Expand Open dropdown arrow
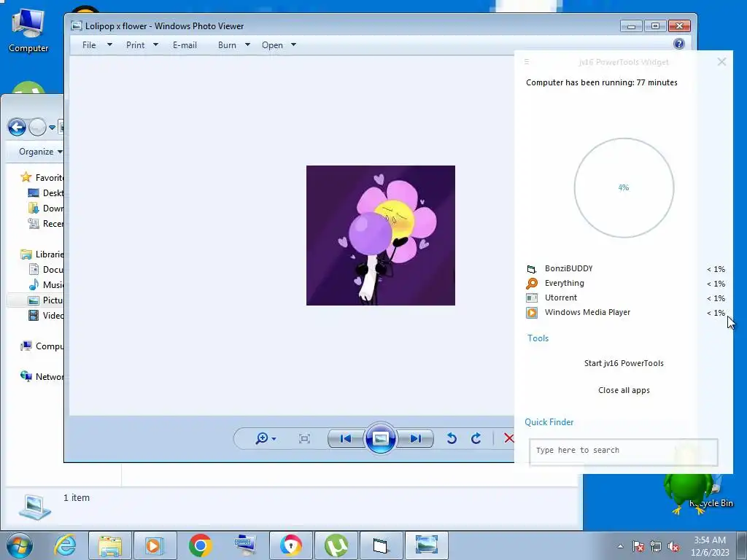The width and height of the screenshot is (747, 560). (293, 44)
